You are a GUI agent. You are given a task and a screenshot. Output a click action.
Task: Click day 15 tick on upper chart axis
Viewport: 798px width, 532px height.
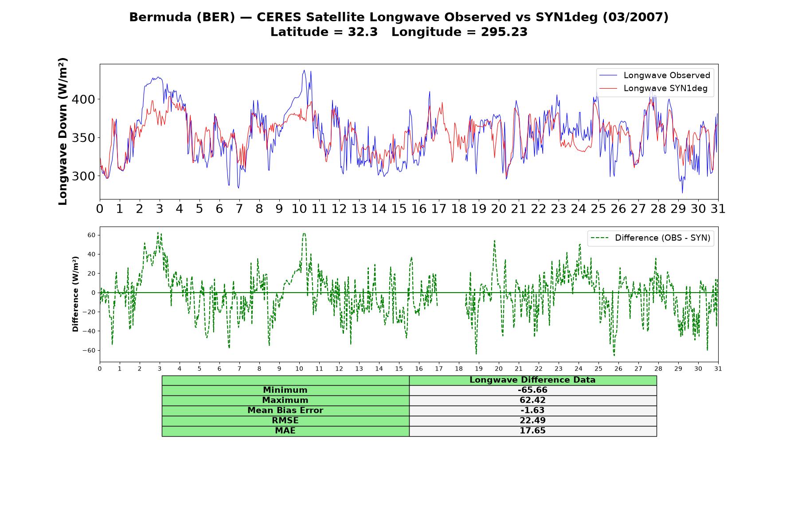click(x=399, y=209)
